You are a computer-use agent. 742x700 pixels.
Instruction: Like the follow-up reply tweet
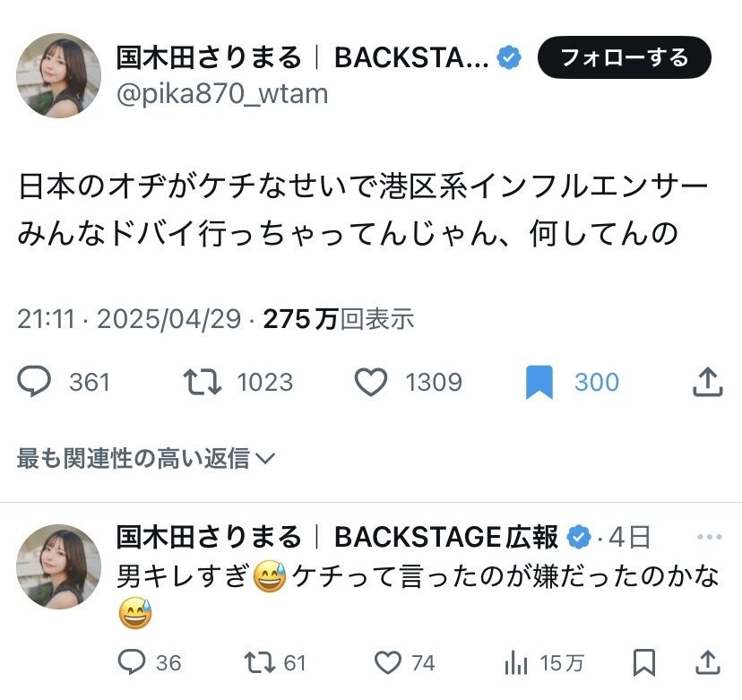click(x=388, y=662)
